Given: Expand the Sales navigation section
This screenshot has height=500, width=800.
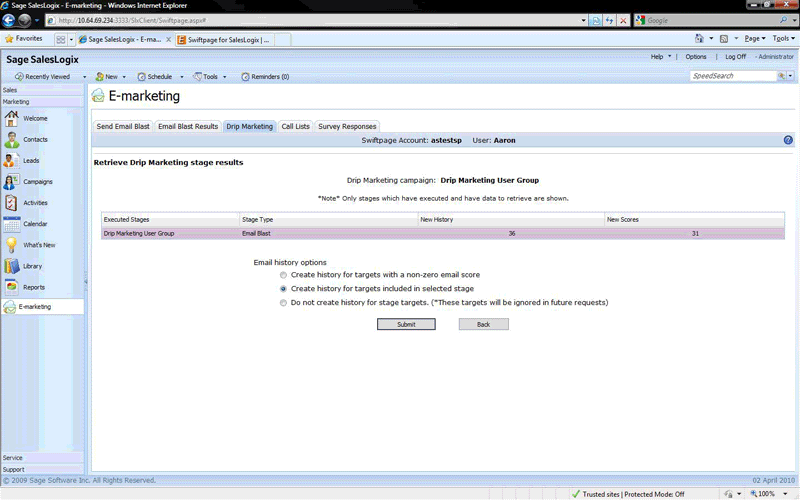Looking at the screenshot, I should point(42,90).
